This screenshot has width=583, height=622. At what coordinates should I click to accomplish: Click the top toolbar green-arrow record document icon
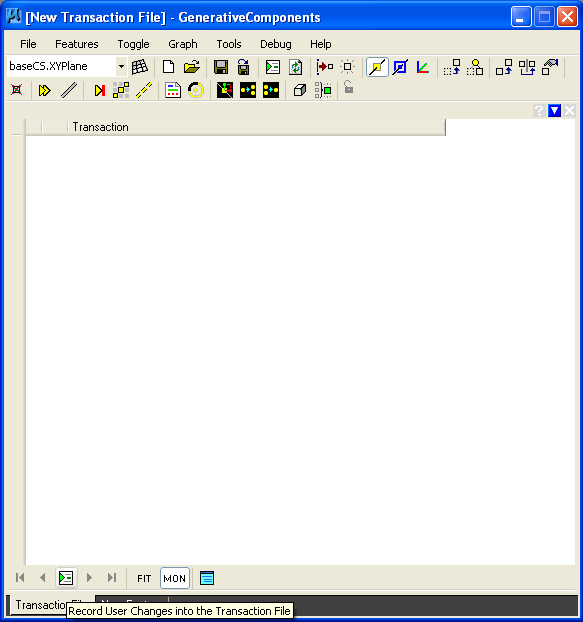(273, 67)
